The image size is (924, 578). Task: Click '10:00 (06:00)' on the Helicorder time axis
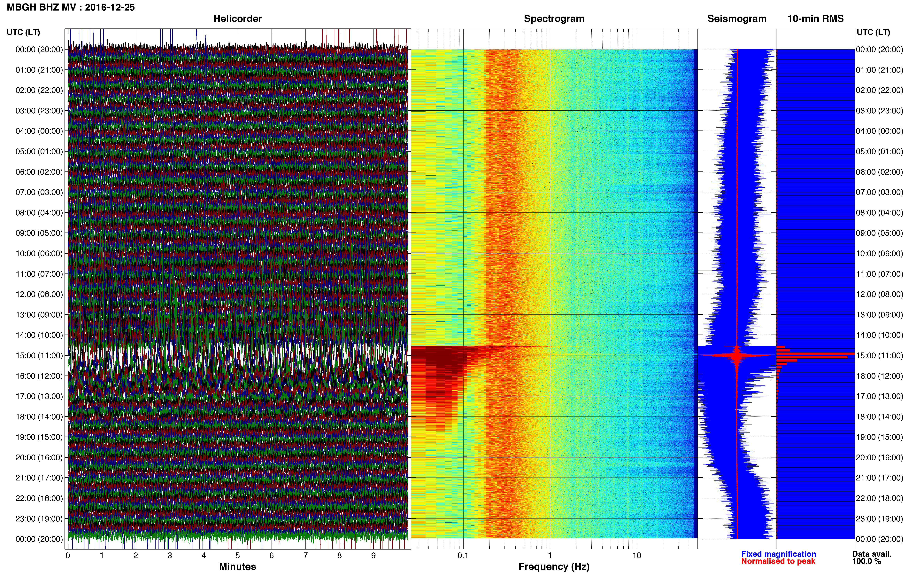point(39,253)
